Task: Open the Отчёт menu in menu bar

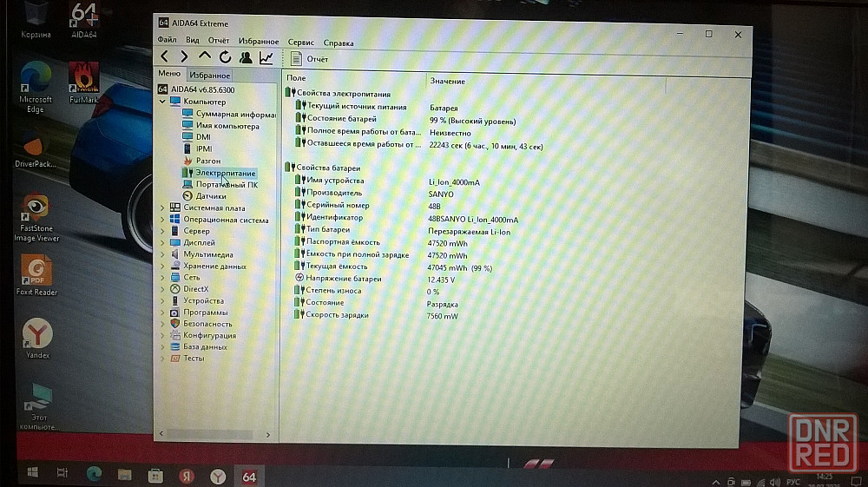Action: point(219,41)
